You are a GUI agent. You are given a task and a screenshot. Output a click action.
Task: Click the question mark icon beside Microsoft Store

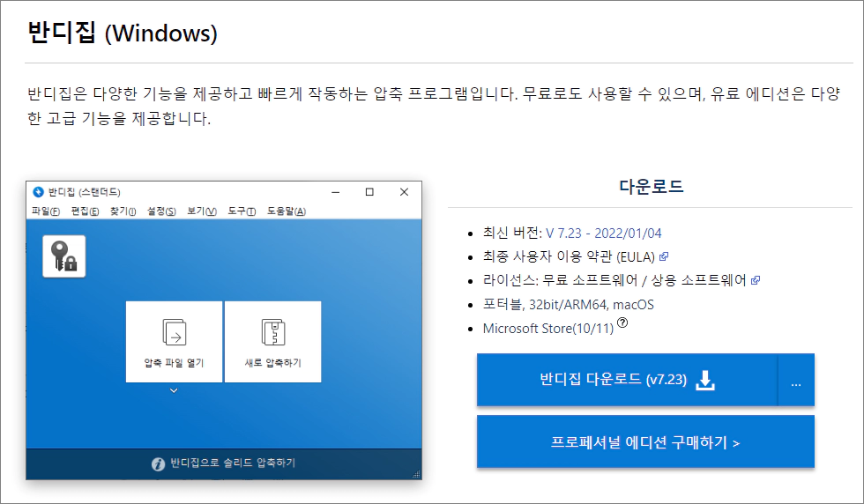(x=622, y=322)
